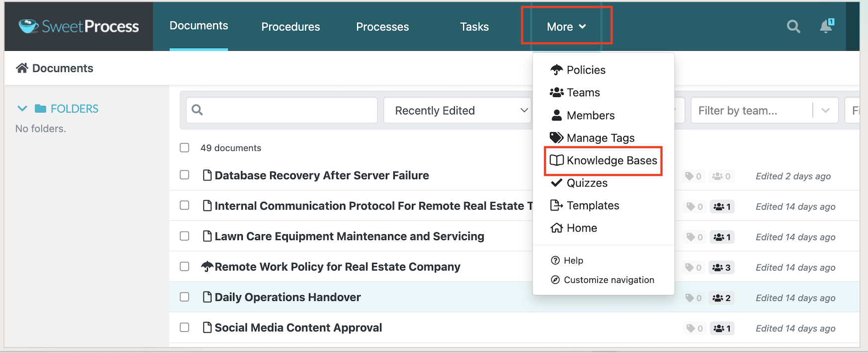Click the team count badge on Lawn Care row

(722, 237)
